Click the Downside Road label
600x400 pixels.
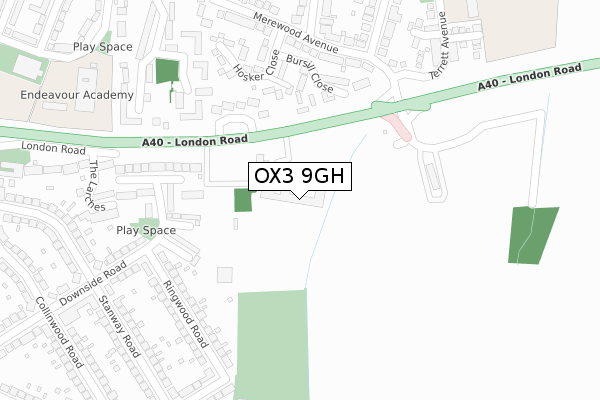[93, 283]
